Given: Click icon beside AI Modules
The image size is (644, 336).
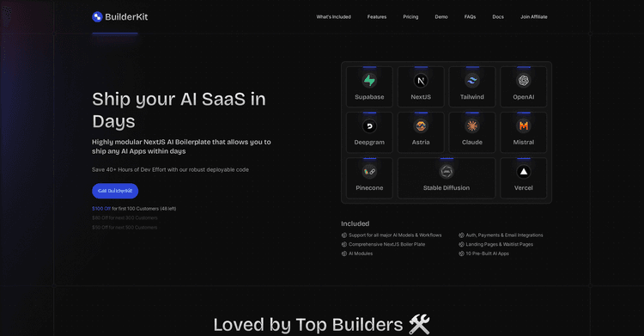Looking at the screenshot, I should tap(344, 254).
